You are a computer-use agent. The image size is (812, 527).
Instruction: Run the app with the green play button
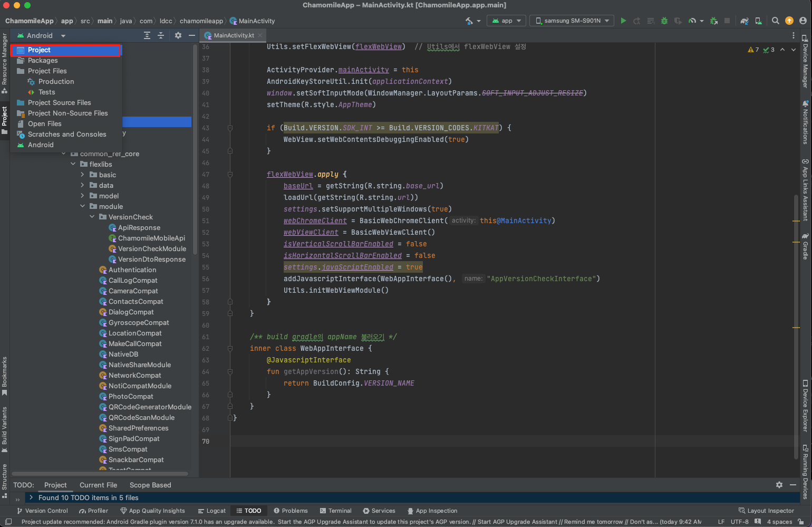[623, 21]
